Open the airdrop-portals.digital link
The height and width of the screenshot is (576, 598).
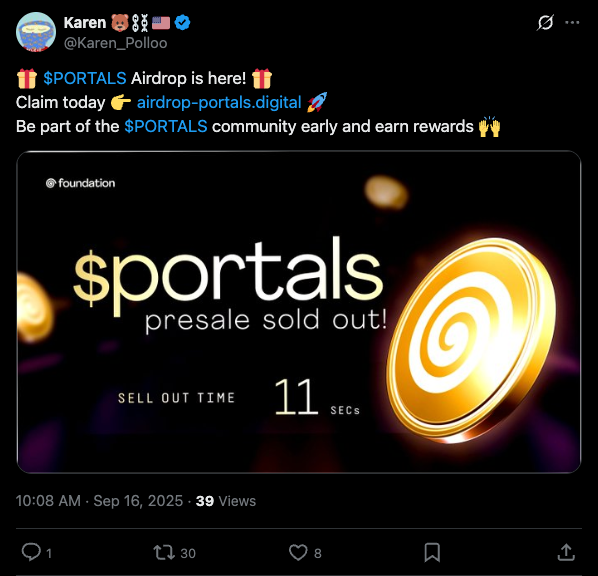[219, 102]
